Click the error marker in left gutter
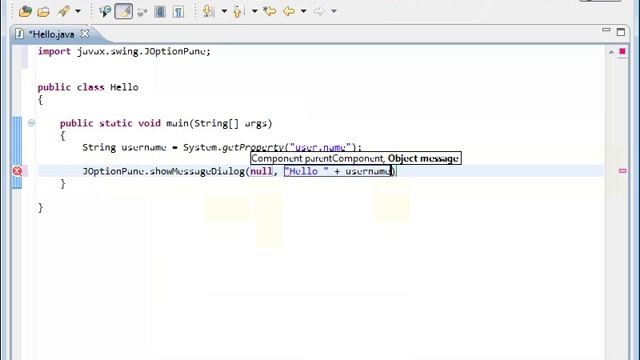640x360 pixels. click(17, 171)
